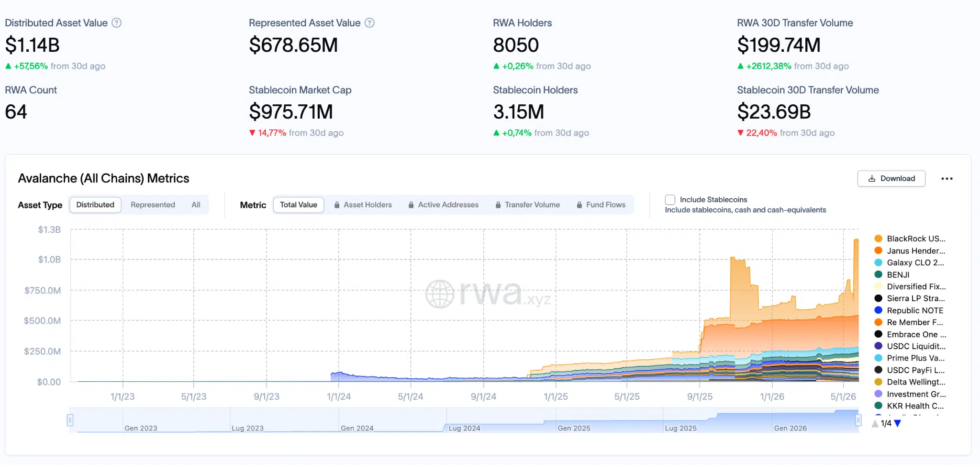Toggle USDC PayFi L legend series
The image size is (980, 465).
click(909, 370)
